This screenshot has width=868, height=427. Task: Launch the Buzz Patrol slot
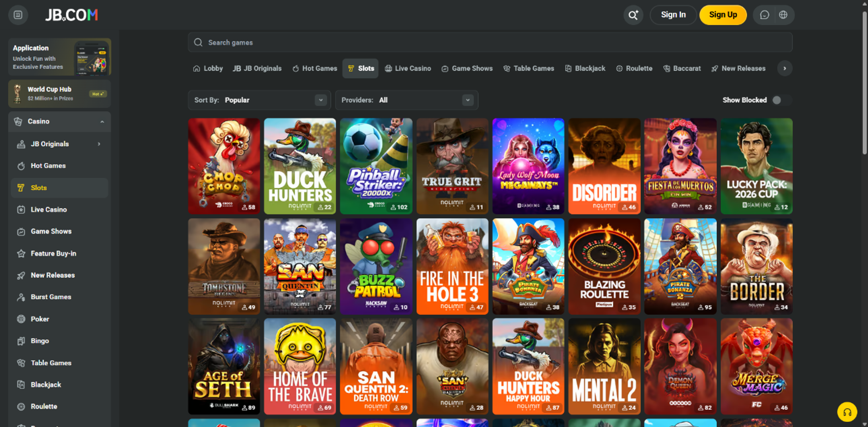tap(376, 266)
